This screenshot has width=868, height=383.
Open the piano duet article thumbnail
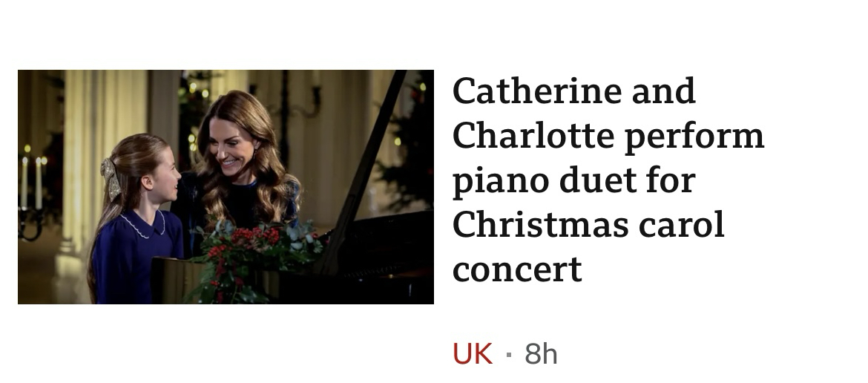pyautogui.click(x=226, y=187)
